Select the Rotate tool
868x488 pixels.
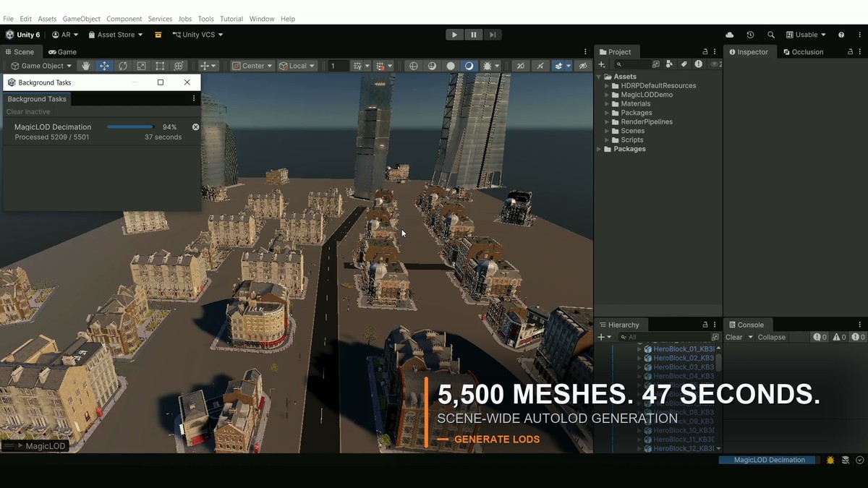point(123,66)
